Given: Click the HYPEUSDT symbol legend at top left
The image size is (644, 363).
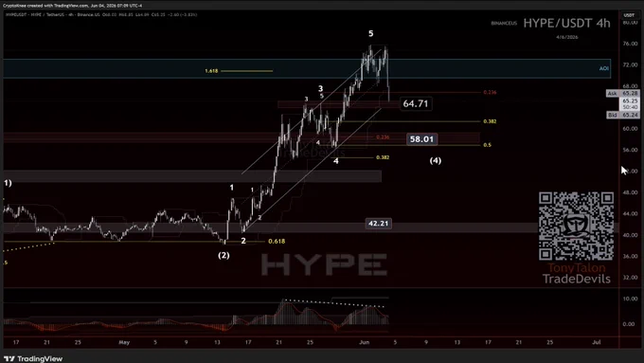Looking at the screenshot, I should click(101, 14).
